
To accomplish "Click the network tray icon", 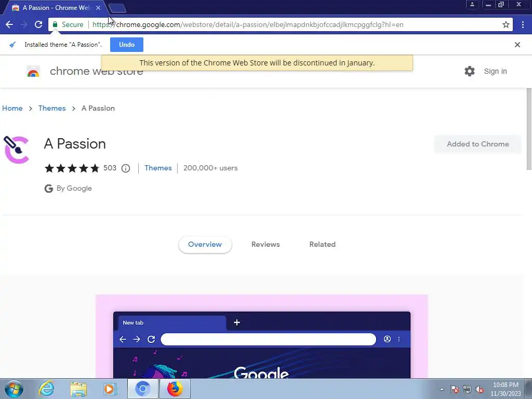I will click(x=467, y=389).
